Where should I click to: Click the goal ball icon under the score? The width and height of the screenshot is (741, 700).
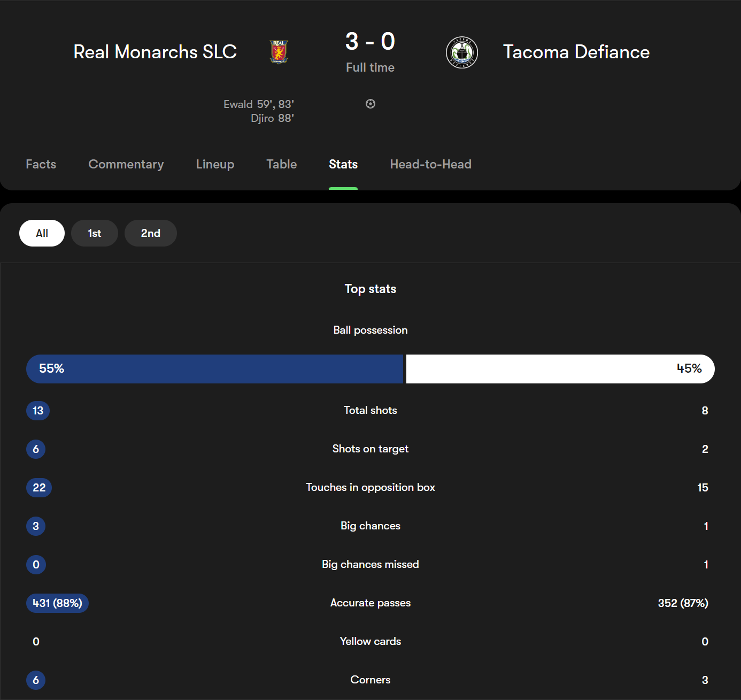371,104
